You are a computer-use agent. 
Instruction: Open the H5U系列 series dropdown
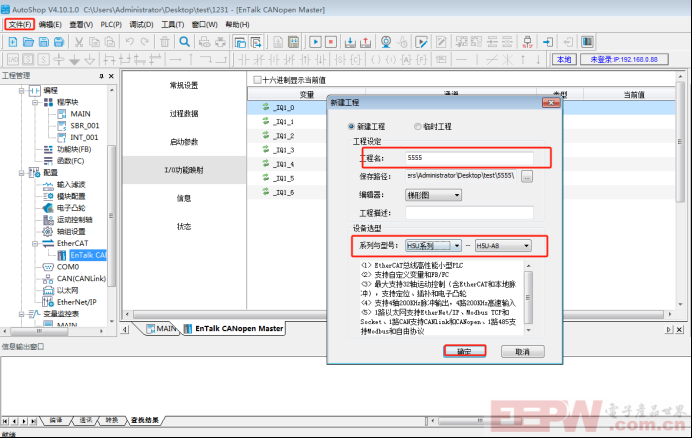coord(433,245)
